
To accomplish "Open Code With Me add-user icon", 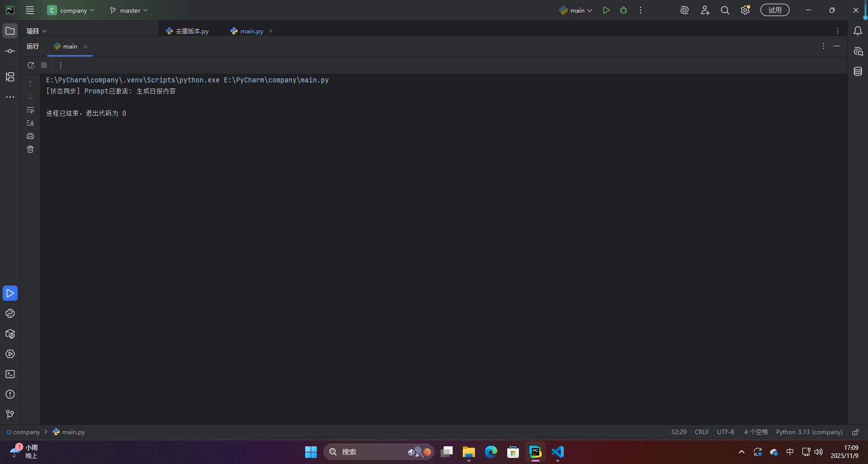I will point(705,10).
